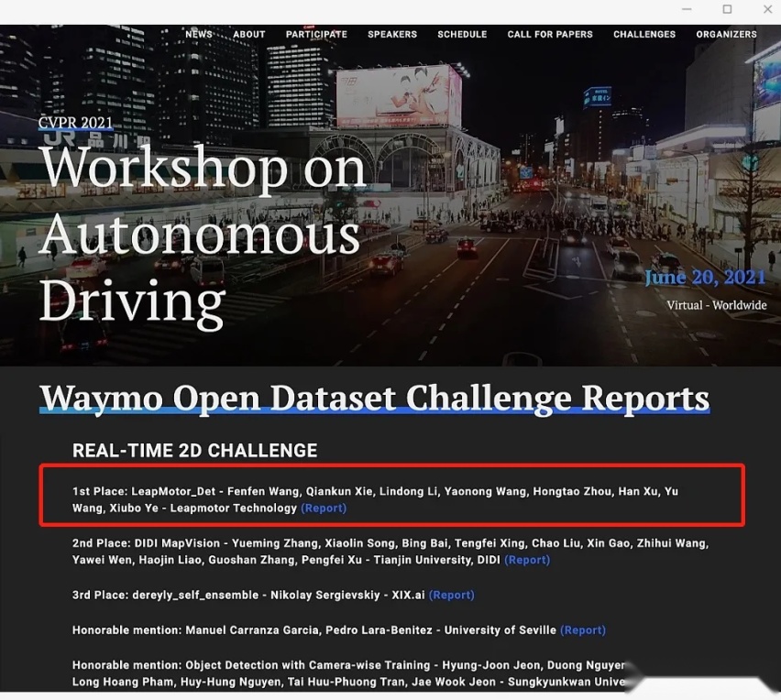Open the ABOUT nav item
This screenshot has height=700, width=781.
[x=249, y=34]
